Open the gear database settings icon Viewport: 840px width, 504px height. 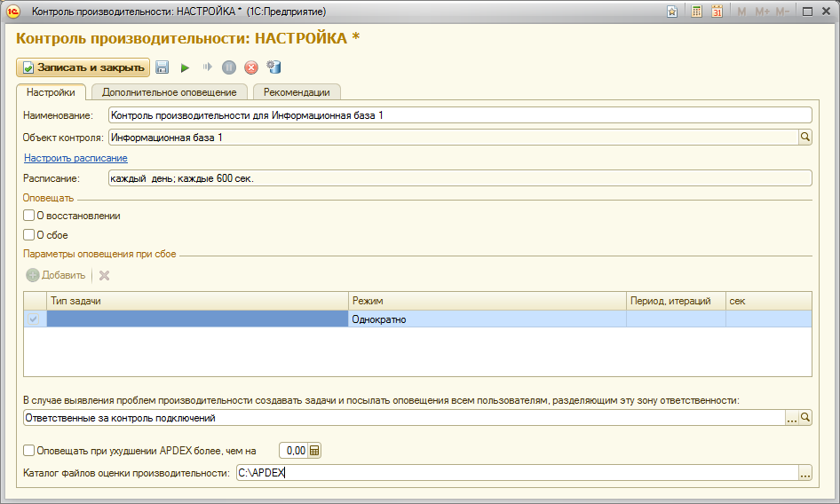coord(273,67)
